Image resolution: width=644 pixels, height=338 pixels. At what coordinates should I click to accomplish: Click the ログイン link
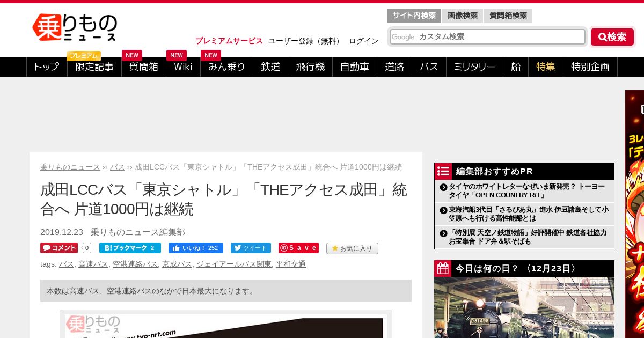[x=364, y=41]
